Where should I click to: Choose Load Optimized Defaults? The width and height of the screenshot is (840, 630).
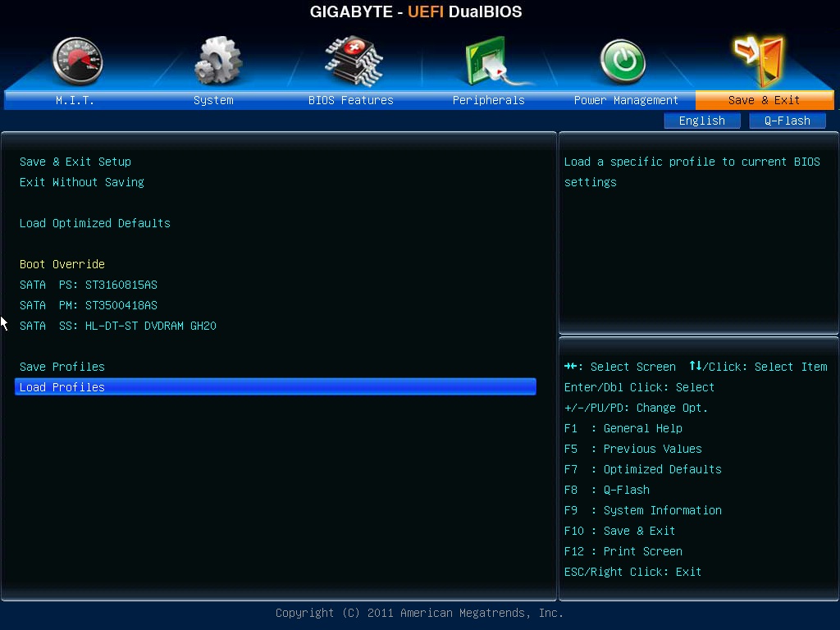coord(95,223)
